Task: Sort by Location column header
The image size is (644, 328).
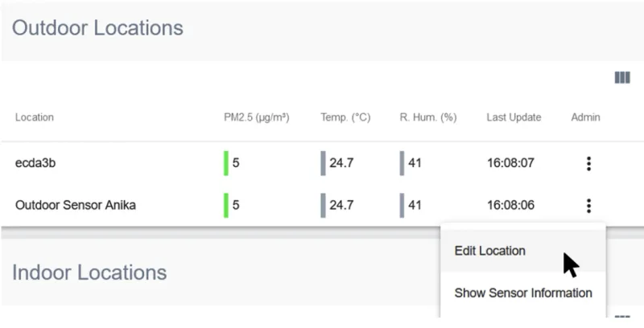Action: (35, 117)
